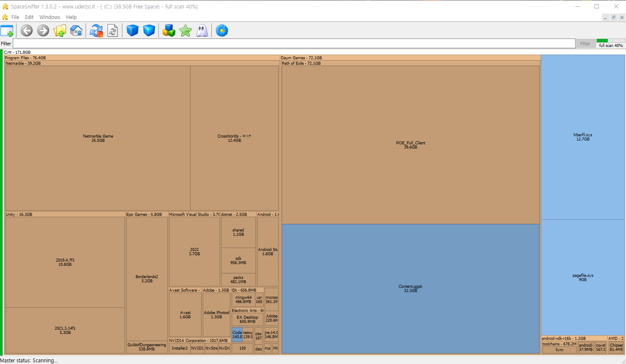This screenshot has width=626, height=364.
Task: Select the Borderlands2 5.2GB block
Action: pyautogui.click(x=147, y=279)
